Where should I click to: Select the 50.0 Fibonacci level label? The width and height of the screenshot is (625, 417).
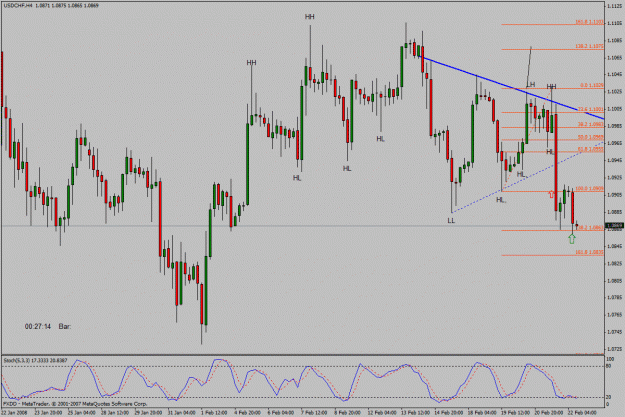coord(591,137)
